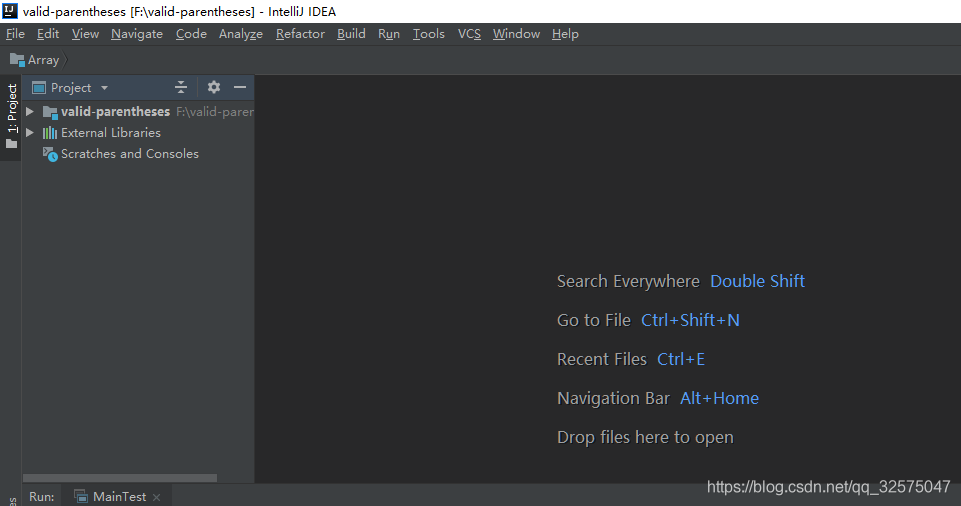Click the MainTest run configuration icon
Viewport: 961px width, 506px height.
[x=81, y=497]
